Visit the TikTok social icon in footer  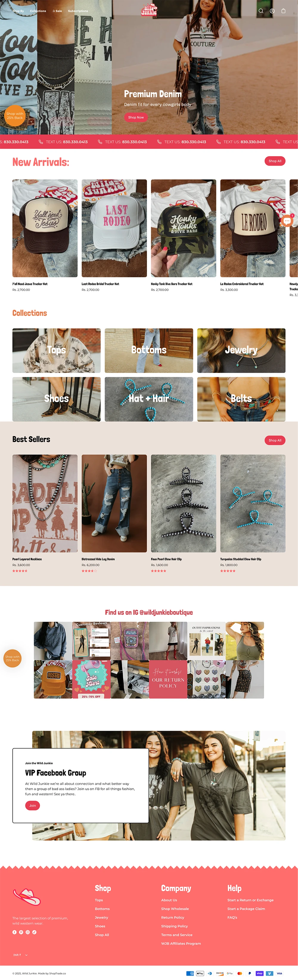tap(34, 932)
